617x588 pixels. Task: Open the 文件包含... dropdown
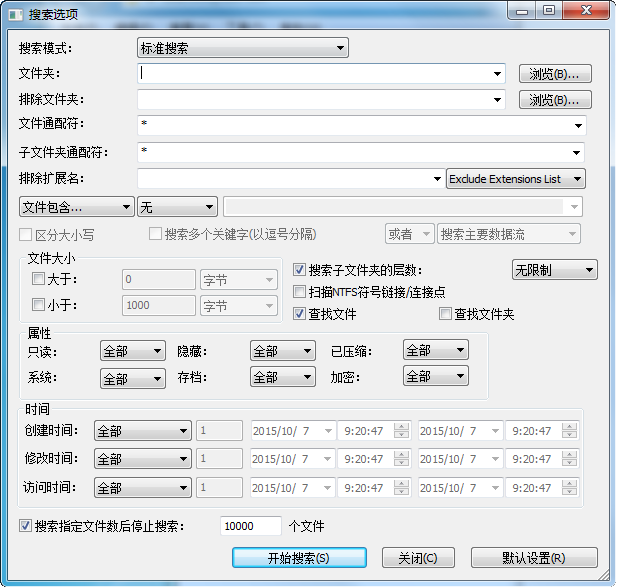click(x=77, y=207)
